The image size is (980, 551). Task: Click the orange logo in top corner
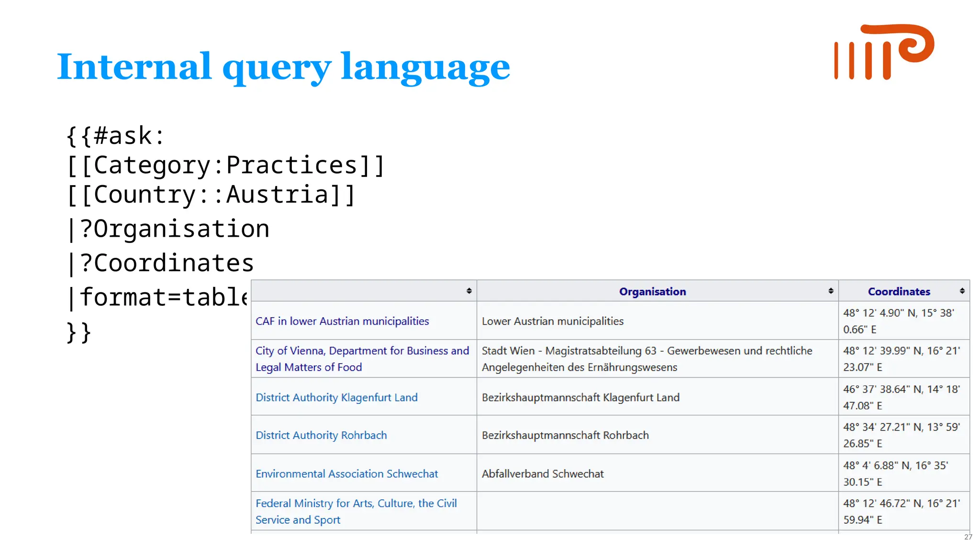pyautogui.click(x=884, y=52)
